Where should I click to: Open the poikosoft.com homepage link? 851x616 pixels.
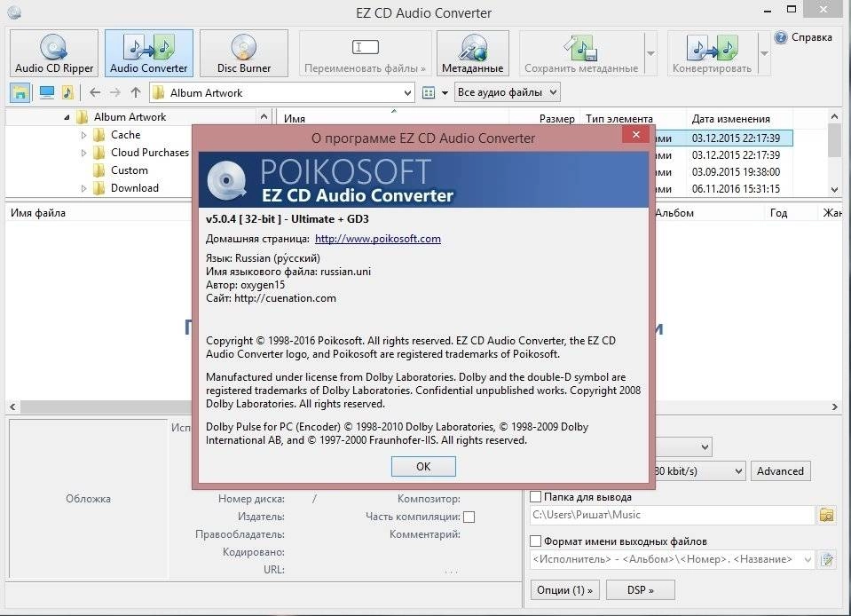click(378, 239)
